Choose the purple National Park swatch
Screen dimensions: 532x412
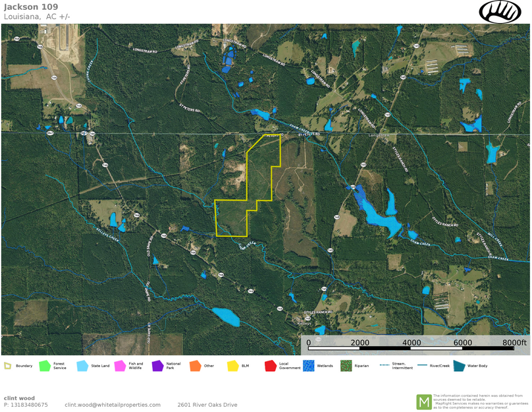pyautogui.click(x=157, y=365)
